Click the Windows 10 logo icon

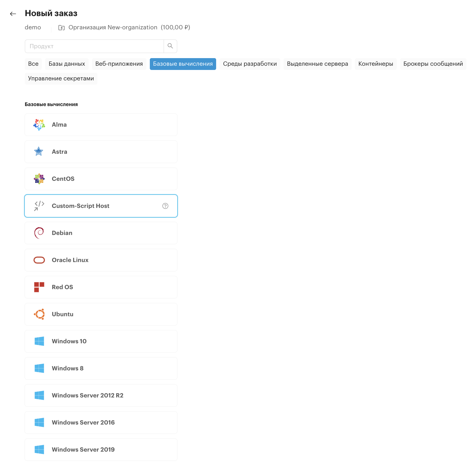39,341
